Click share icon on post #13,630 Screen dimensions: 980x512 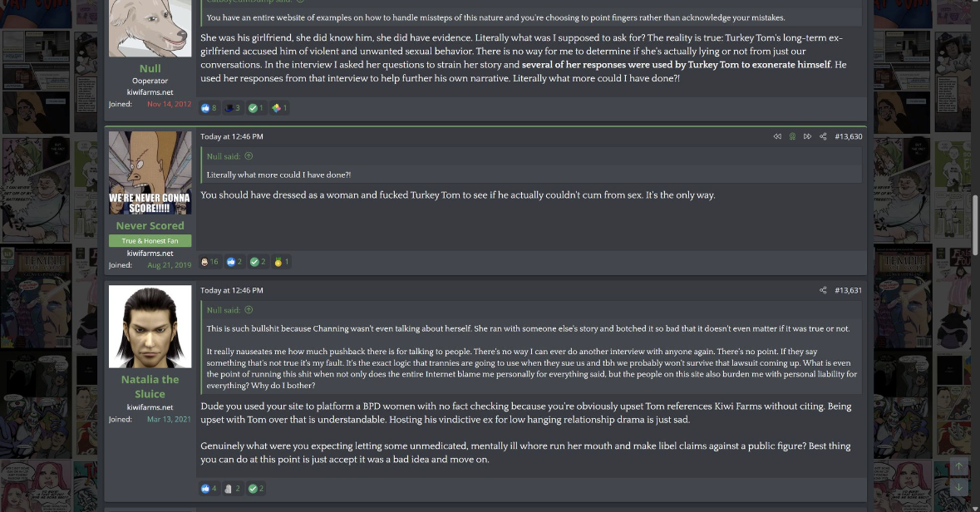(x=823, y=136)
